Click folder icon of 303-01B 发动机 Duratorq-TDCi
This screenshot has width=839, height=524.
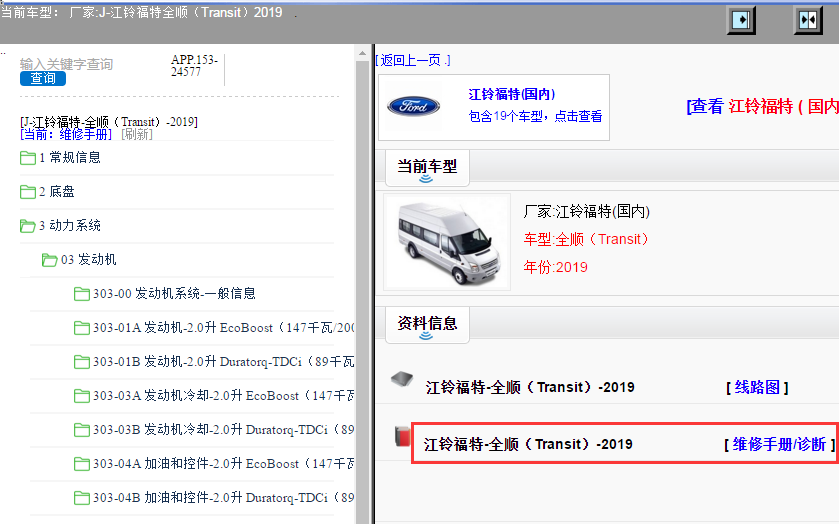point(81,362)
